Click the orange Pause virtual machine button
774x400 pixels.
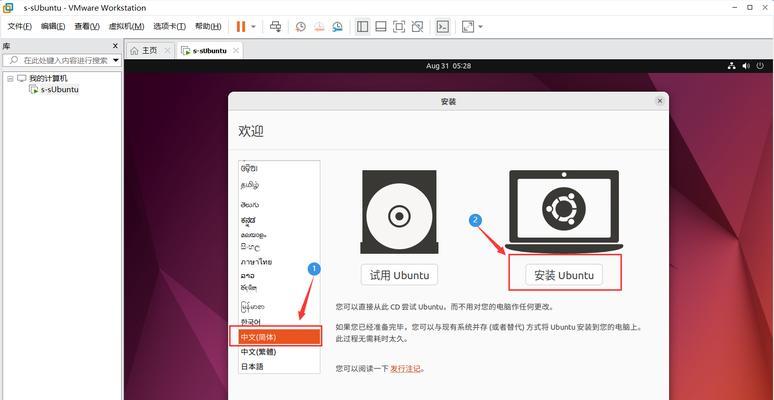point(240,27)
